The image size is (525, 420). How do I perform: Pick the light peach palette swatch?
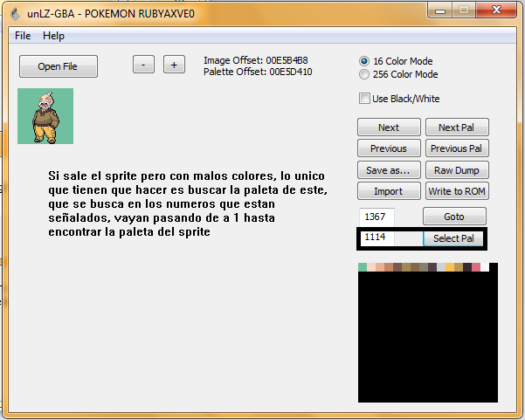(371, 267)
